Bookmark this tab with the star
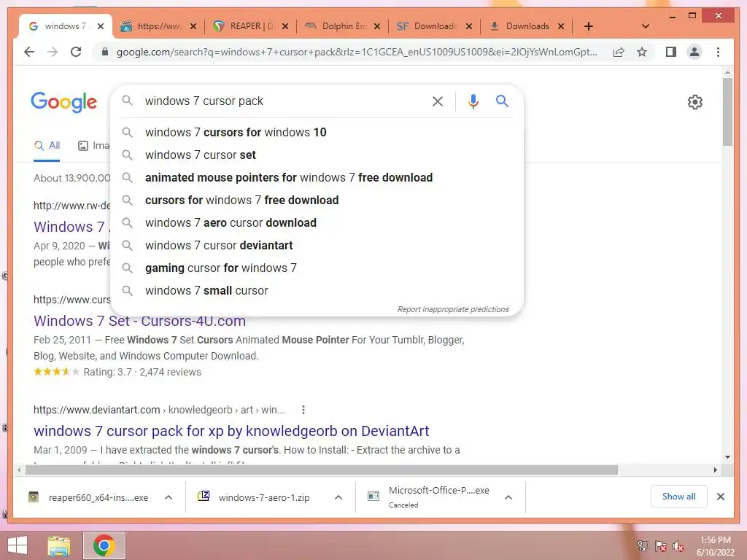 click(x=642, y=52)
